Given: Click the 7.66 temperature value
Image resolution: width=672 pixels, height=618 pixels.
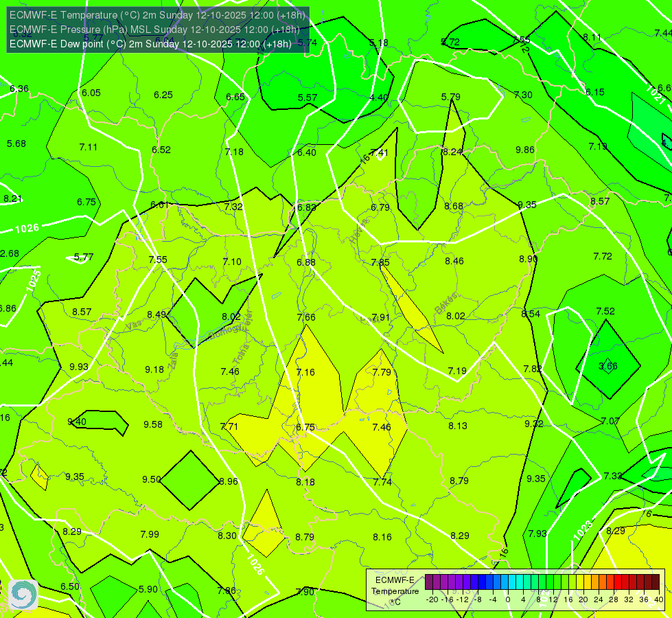Looking at the screenshot, I should pyautogui.click(x=306, y=317).
